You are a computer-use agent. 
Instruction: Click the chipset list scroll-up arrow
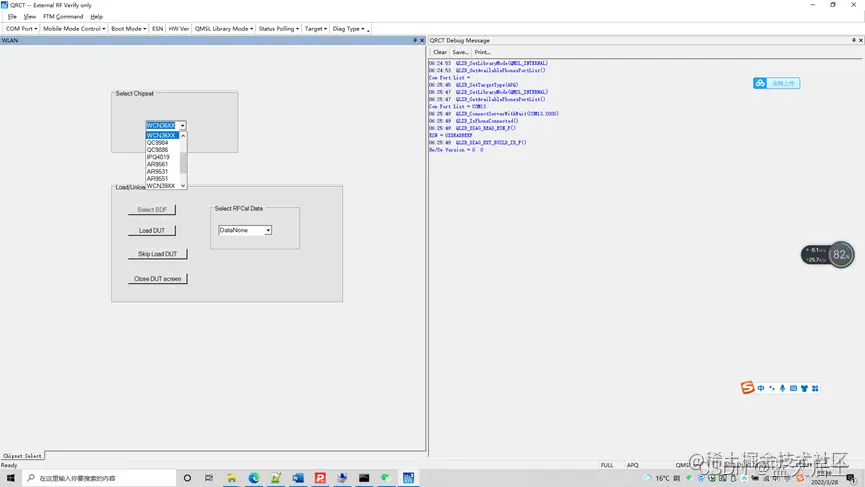[x=183, y=135]
